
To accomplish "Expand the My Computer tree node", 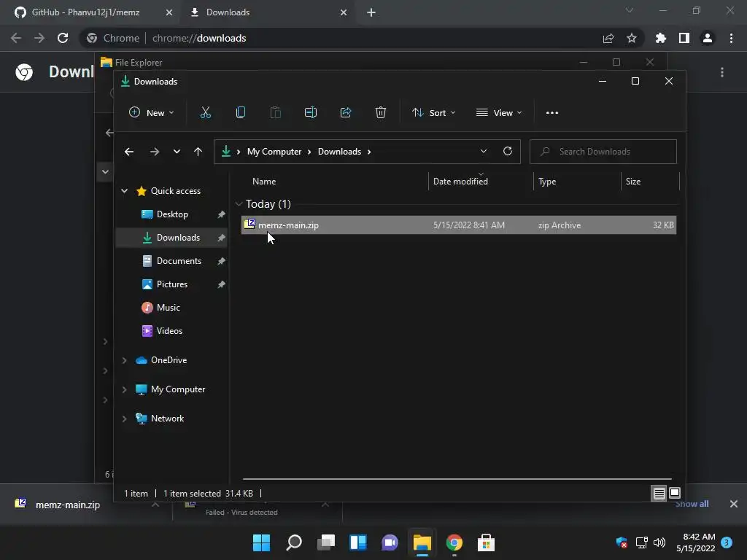I will tap(124, 389).
